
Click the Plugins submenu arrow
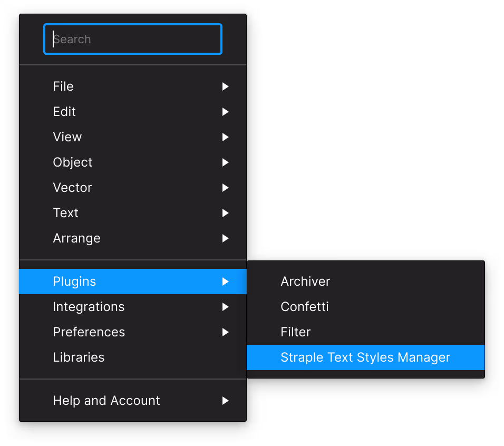click(225, 282)
